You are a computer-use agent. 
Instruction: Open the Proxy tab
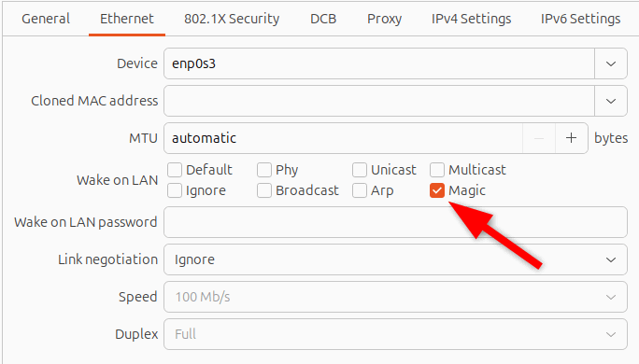pos(384,19)
